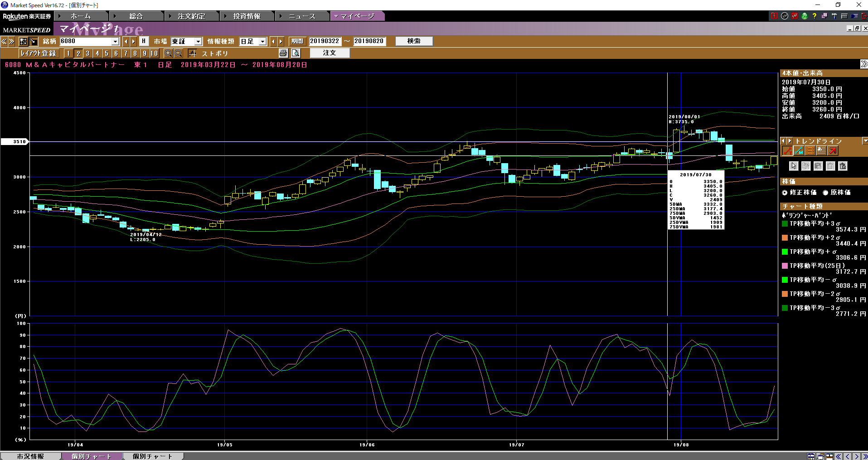Screen dimensions: 868x460
Task: Open the ニュース menu
Action: 302,16
